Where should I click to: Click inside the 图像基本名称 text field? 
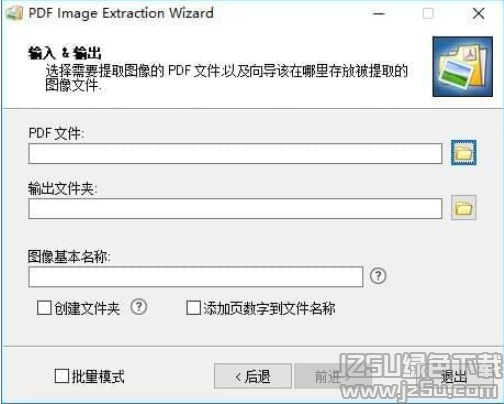196,277
